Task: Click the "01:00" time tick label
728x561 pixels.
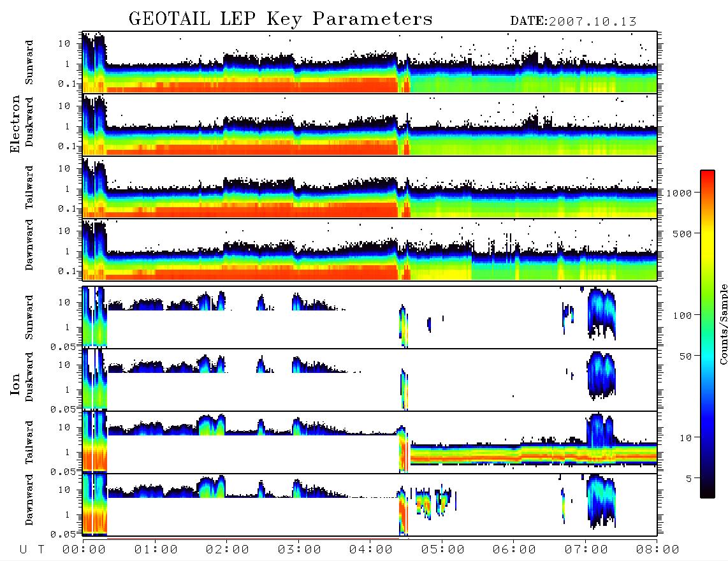Action: click(156, 550)
